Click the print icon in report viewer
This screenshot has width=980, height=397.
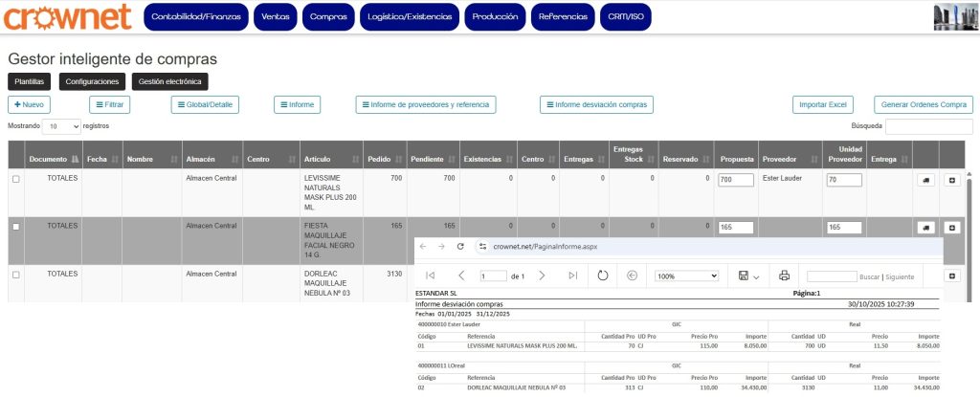[x=784, y=276]
